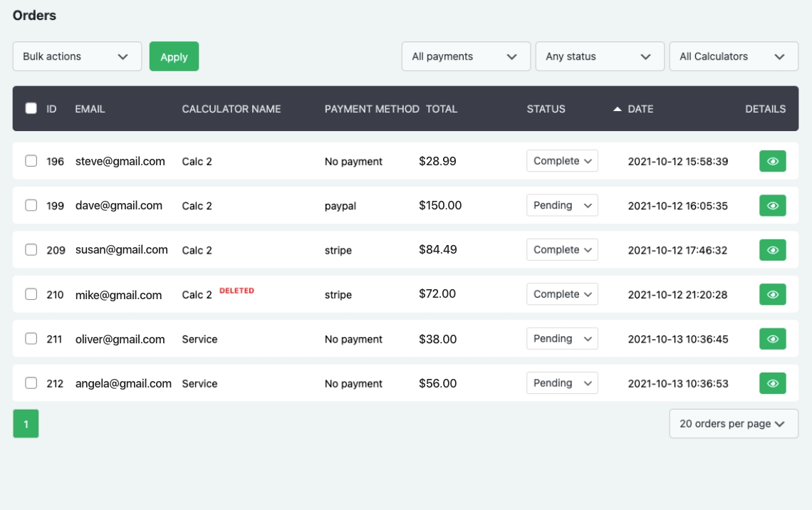This screenshot has height=510, width=812.
Task: Expand the All Calculators filter
Action: tap(733, 56)
